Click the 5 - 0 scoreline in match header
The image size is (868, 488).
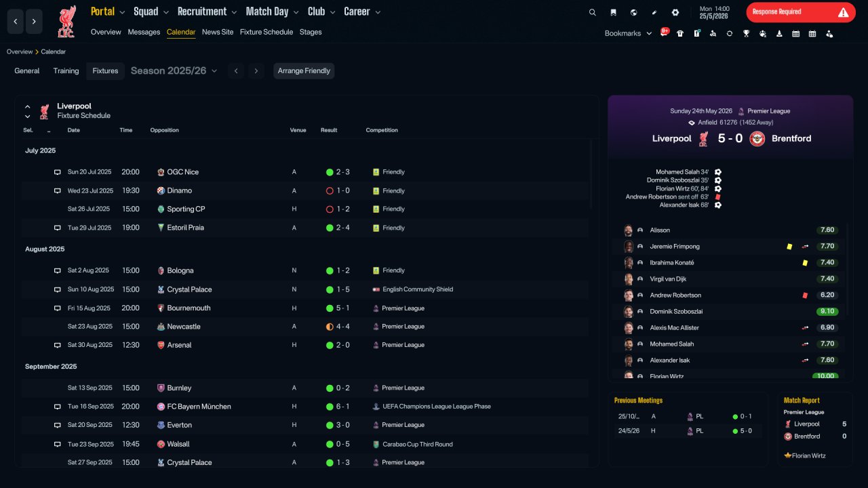(x=730, y=138)
